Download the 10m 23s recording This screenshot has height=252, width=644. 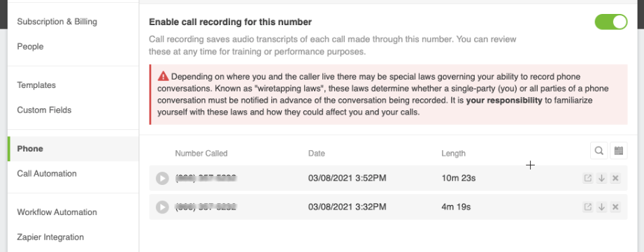(602, 178)
